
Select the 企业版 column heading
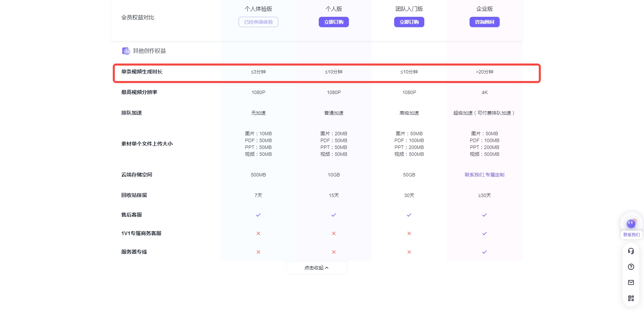(x=485, y=9)
